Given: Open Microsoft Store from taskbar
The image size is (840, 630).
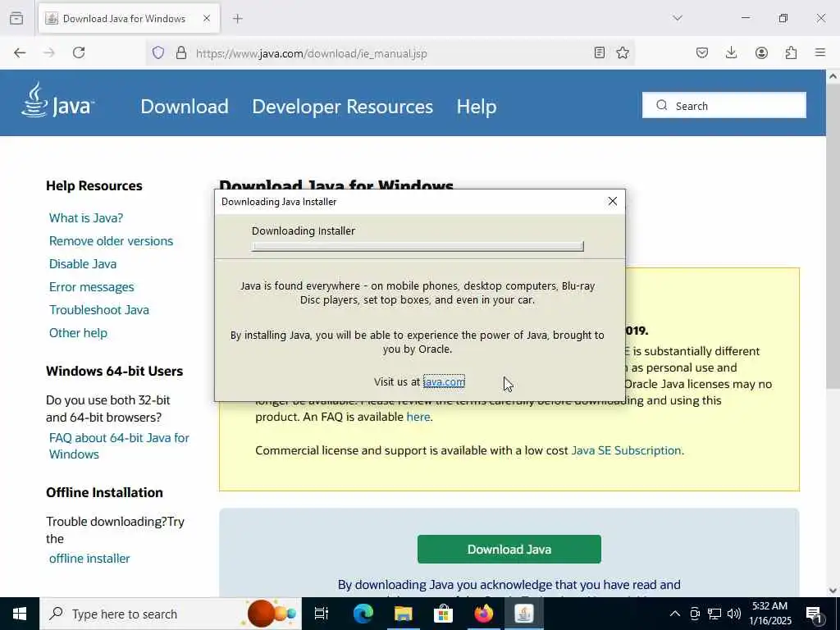Looking at the screenshot, I should coord(443,614).
